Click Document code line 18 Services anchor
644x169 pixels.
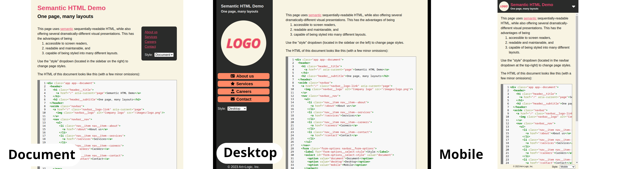pyautogui.click(x=87, y=139)
